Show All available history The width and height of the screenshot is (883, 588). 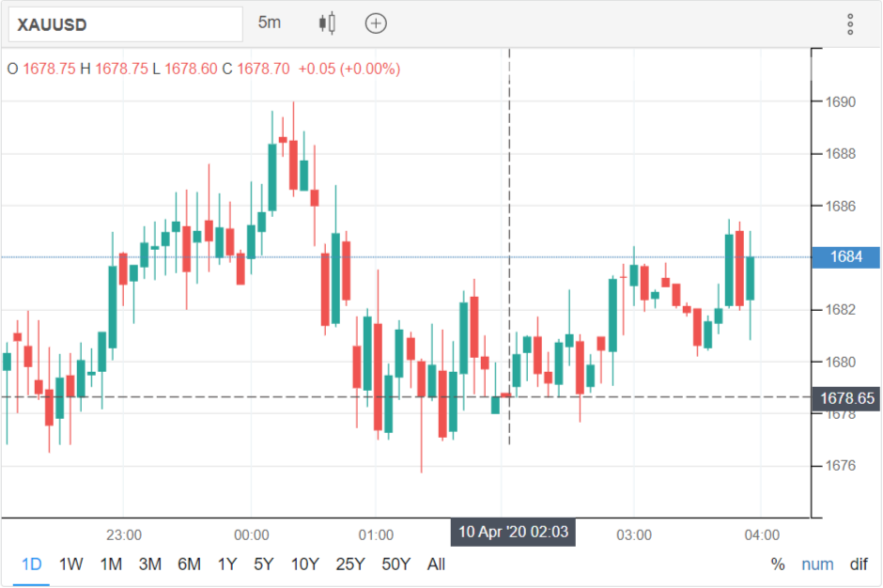(x=436, y=564)
